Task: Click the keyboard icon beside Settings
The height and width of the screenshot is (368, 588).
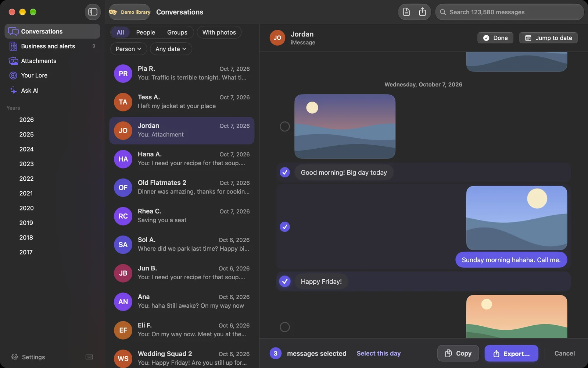Action: [89, 357]
